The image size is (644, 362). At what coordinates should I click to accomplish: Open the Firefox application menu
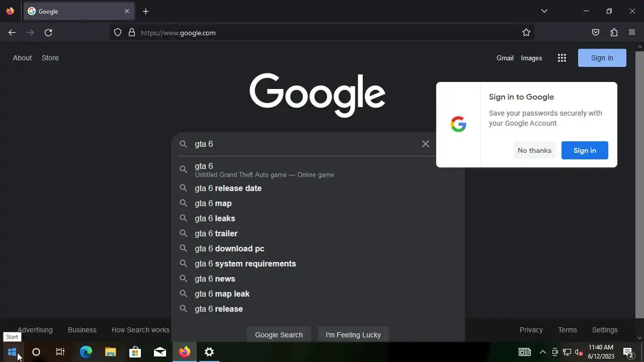(x=632, y=33)
